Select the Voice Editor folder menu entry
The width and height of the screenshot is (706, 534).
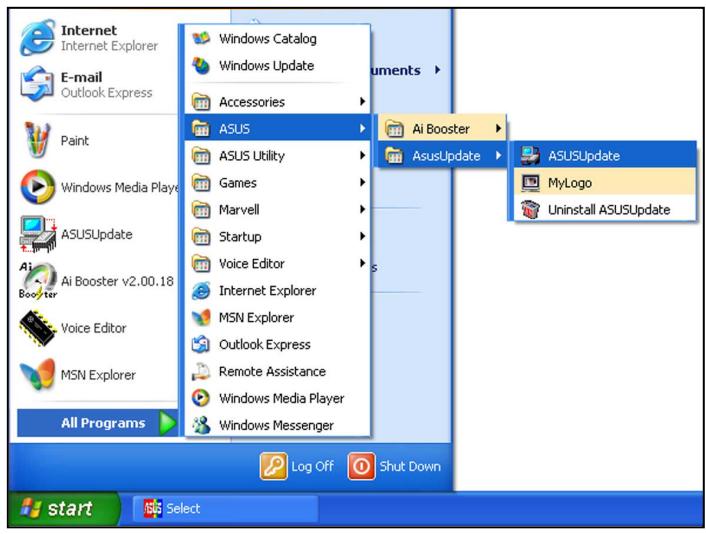[278, 263]
